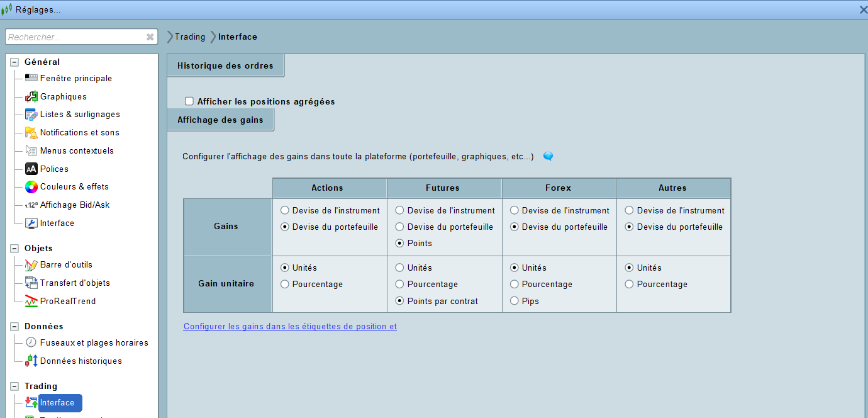The height and width of the screenshot is (418, 868).
Task: Click the Interface breadcrumb
Action: pyautogui.click(x=238, y=37)
